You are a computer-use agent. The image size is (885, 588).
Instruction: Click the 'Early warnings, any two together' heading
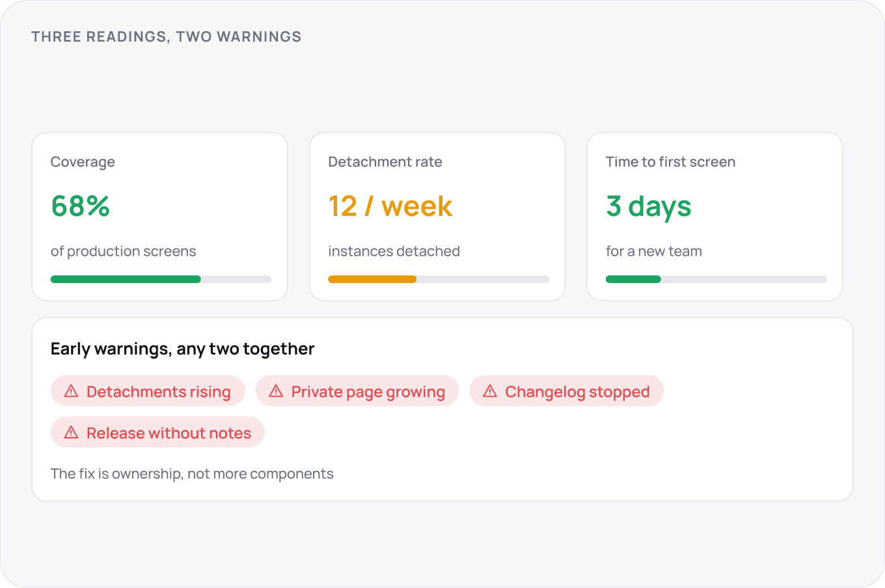click(x=182, y=349)
